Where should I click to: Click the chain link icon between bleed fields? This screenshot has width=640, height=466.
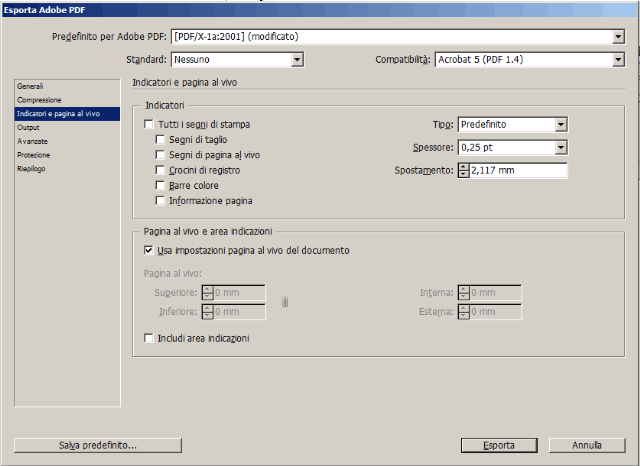[285, 302]
